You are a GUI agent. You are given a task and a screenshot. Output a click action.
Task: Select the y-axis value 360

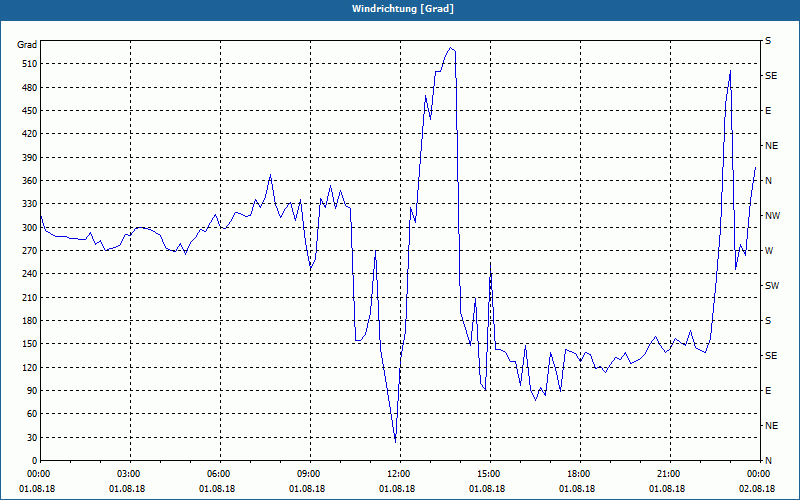click(x=30, y=181)
